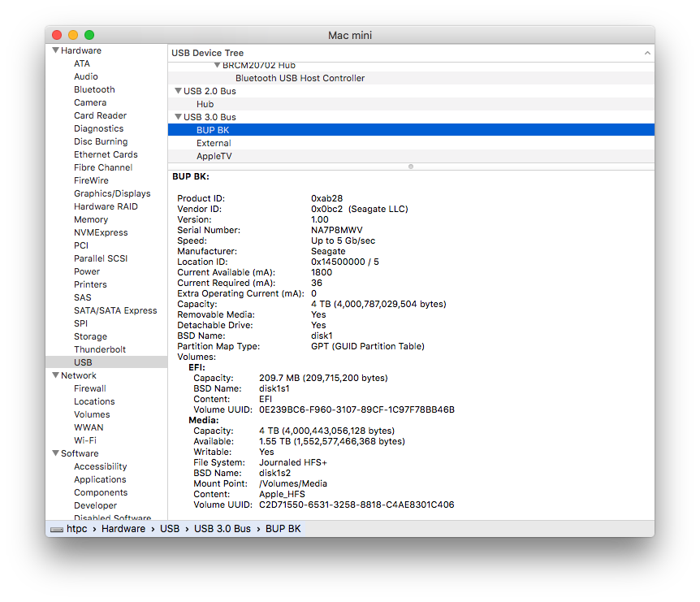Select Thunderbolt in the Hardware sidebar
Image resolution: width=700 pixels, height=602 pixels.
100,349
